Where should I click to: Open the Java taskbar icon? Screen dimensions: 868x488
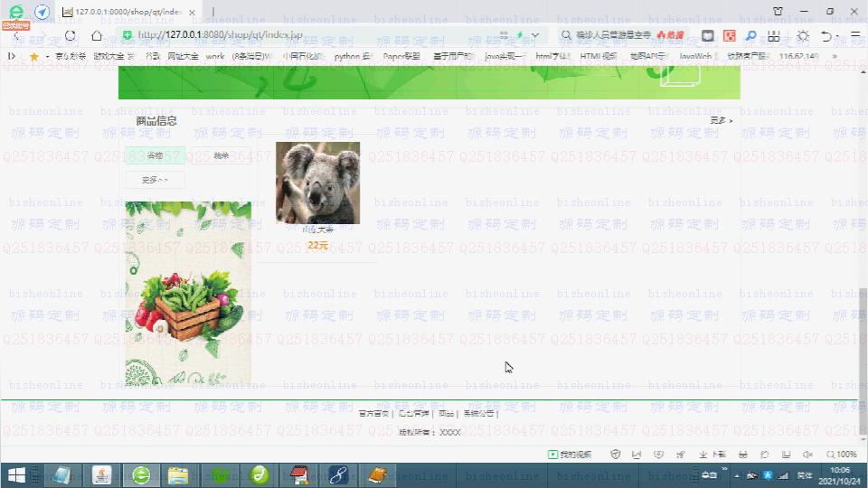pyautogui.click(x=101, y=475)
